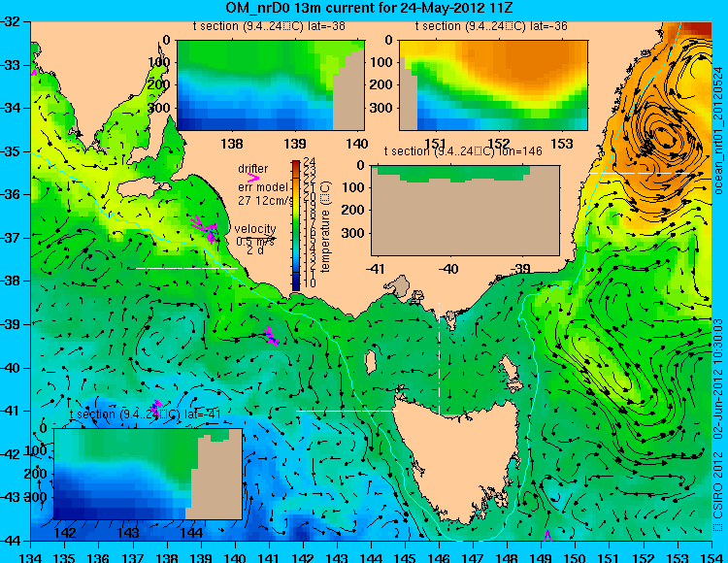728x563 pixels.
Task: Click the white dashed section line at longitude 146
Action: [x=439, y=358]
